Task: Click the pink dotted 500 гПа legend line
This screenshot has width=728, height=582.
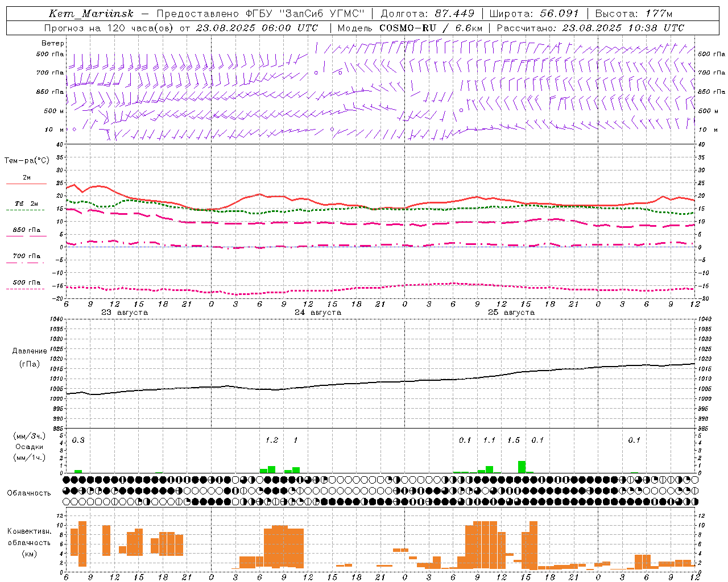Action: (26, 289)
